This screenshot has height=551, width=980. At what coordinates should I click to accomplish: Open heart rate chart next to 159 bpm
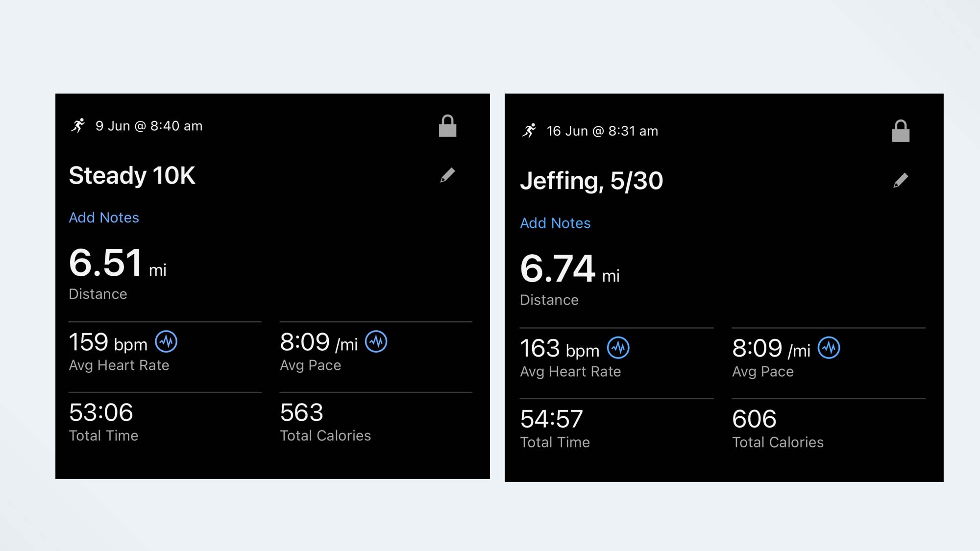point(166,342)
